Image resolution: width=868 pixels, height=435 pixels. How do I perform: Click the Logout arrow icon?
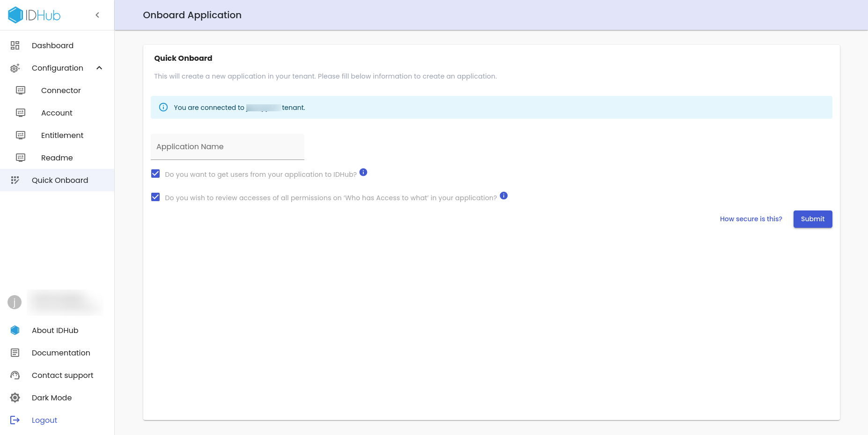(15, 420)
